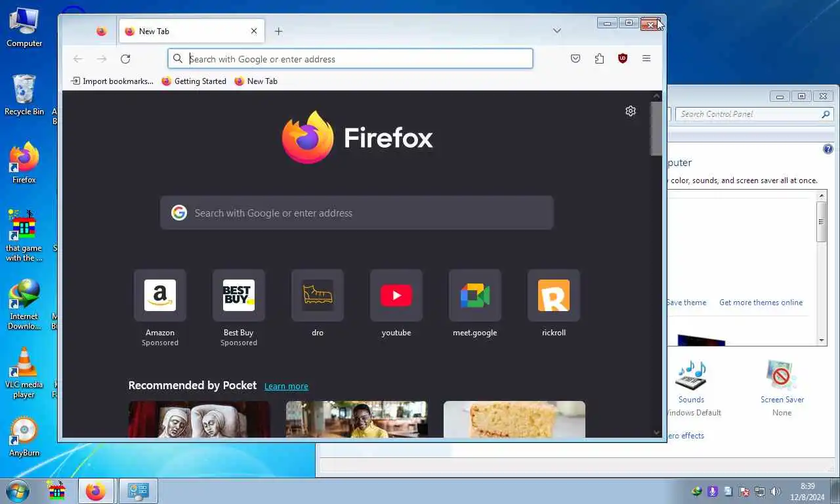Open the Pocket story with sculpture thumbnail
The image size is (840, 504).
pos(199,419)
